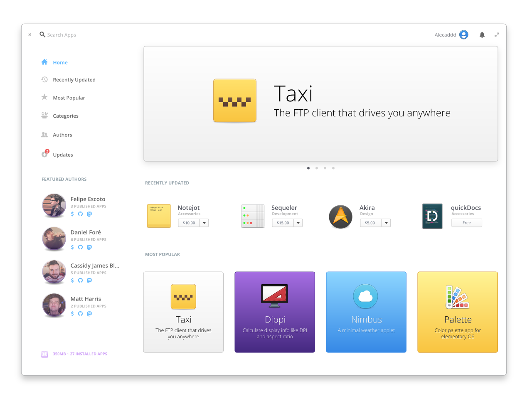Viewport: 532px width, 399px height.
Task: Click Daniel Foré's dollar donation icon
Action: pyautogui.click(x=72, y=247)
